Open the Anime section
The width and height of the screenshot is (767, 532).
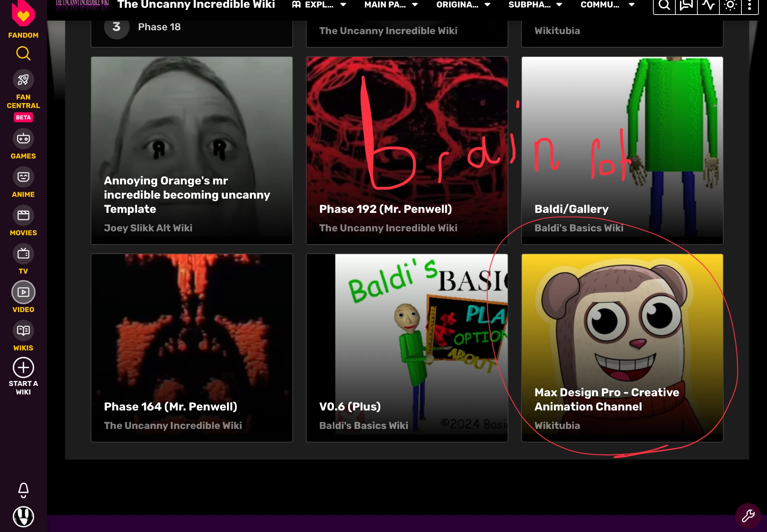[23, 177]
